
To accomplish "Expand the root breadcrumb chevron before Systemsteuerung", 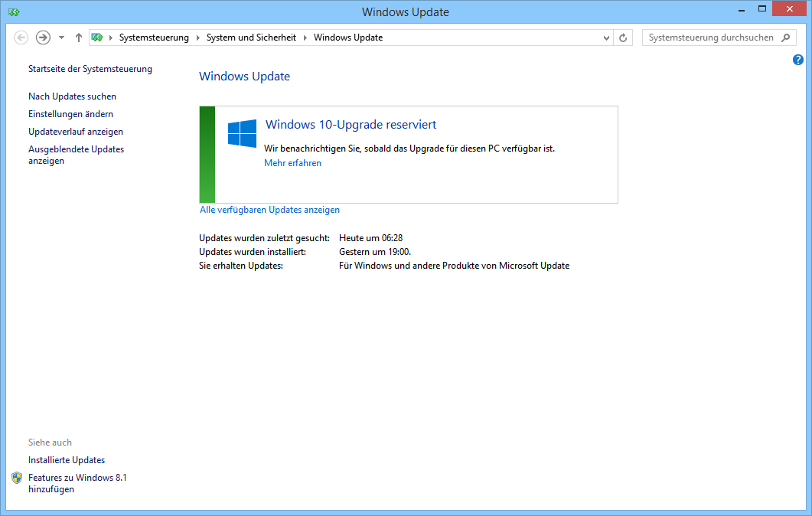I will pyautogui.click(x=111, y=38).
